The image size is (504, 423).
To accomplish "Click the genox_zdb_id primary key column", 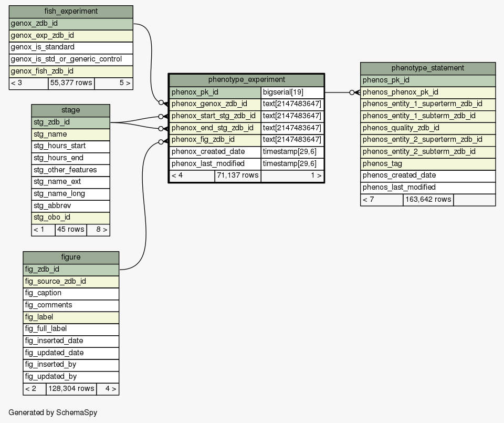I will coord(71,24).
